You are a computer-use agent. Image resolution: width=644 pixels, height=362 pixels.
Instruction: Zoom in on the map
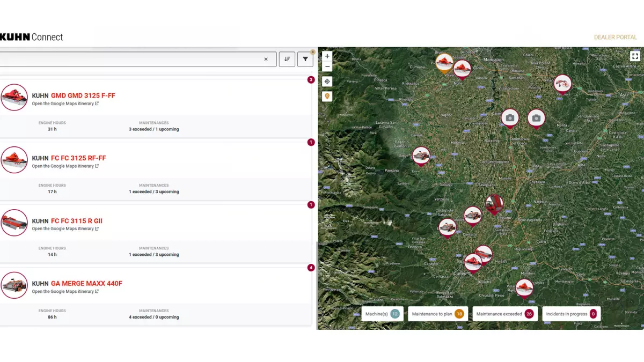coord(327,56)
